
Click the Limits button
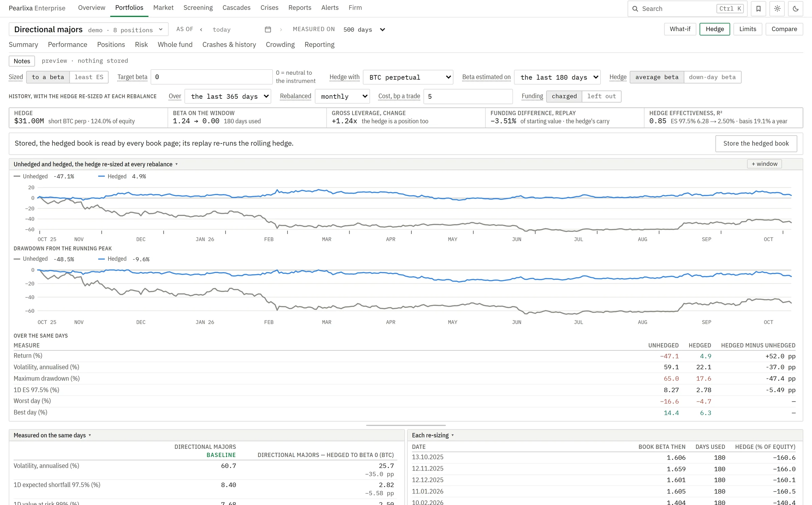748,29
